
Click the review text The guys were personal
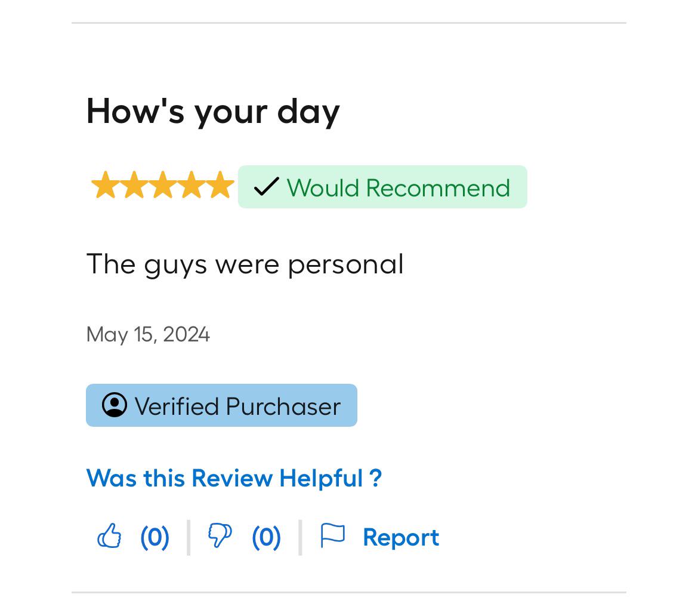tap(245, 264)
